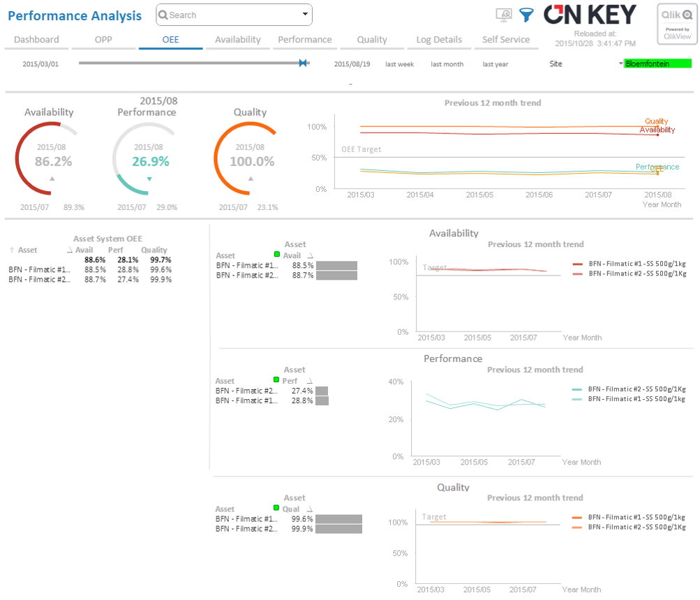Select BFN - Filmatic #2 row in Asset System OEE
This screenshot has height=600, width=700.
[90, 280]
